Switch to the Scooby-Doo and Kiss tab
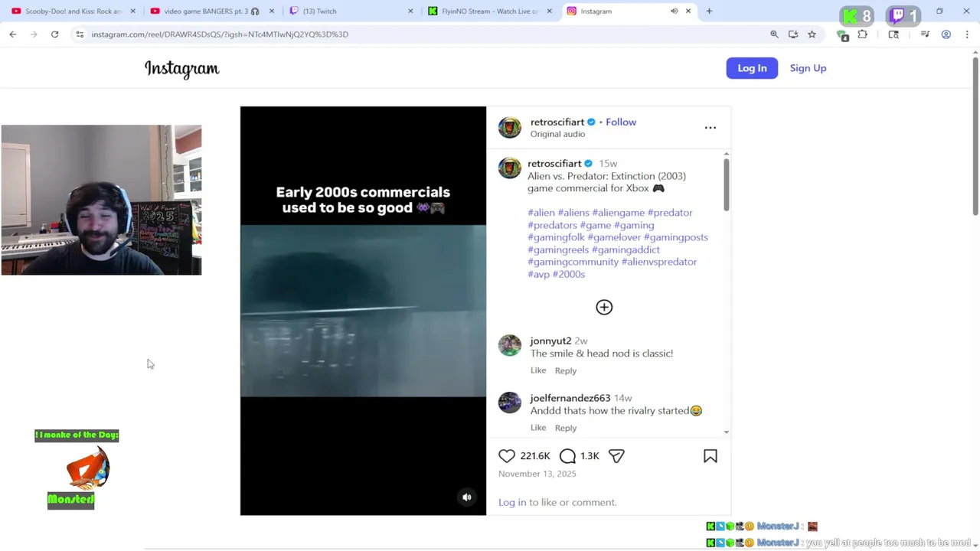 point(73,11)
